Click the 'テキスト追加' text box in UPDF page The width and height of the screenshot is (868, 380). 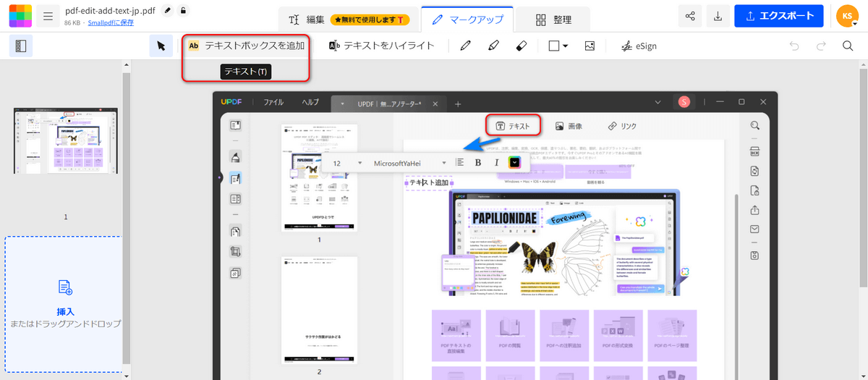[429, 183]
